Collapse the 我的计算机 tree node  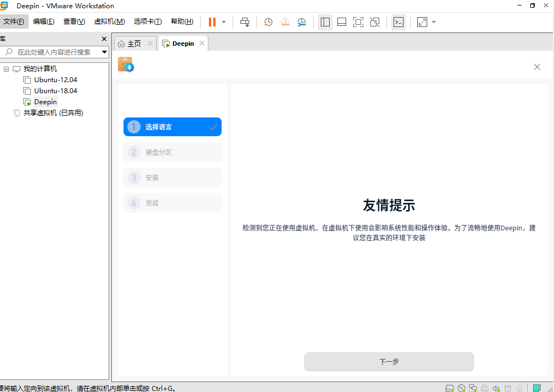coord(6,69)
